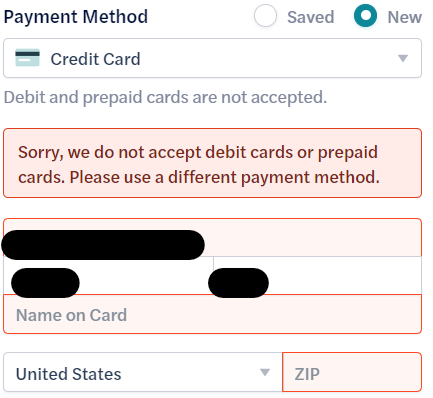Click the arrow on the country selector
The height and width of the screenshot is (398, 433).
[x=265, y=372]
